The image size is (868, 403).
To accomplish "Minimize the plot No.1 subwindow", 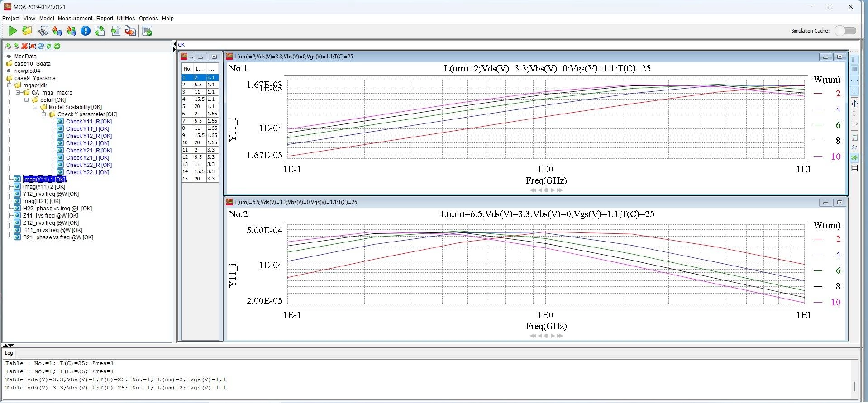I will point(825,57).
